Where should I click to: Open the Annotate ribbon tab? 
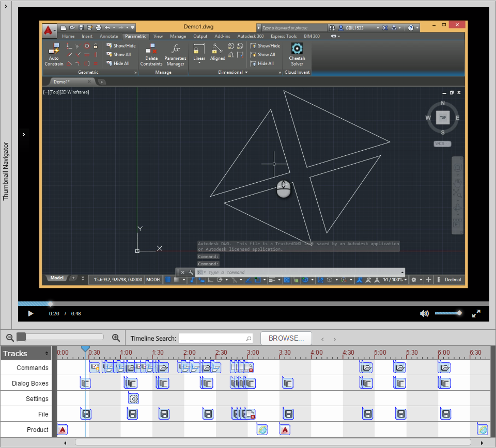pos(109,36)
